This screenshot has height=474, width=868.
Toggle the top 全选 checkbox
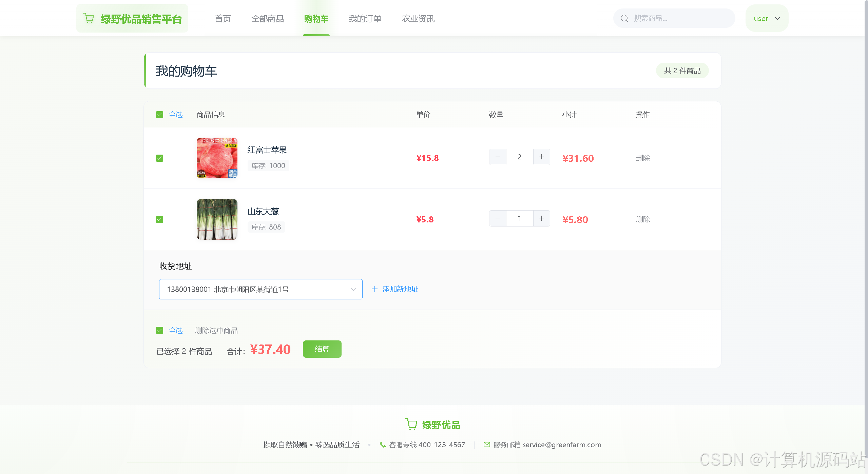[x=159, y=115]
